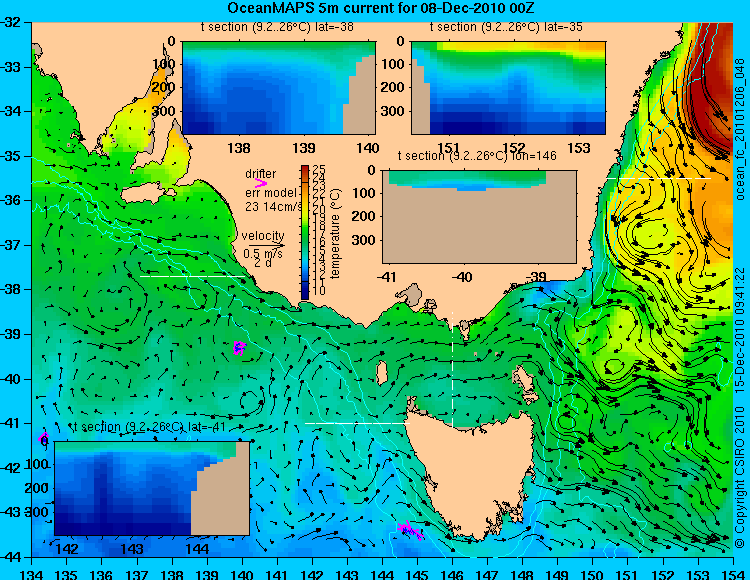750x580 pixels.
Task: Click Kangaroo Island on the map
Action: click(147, 194)
